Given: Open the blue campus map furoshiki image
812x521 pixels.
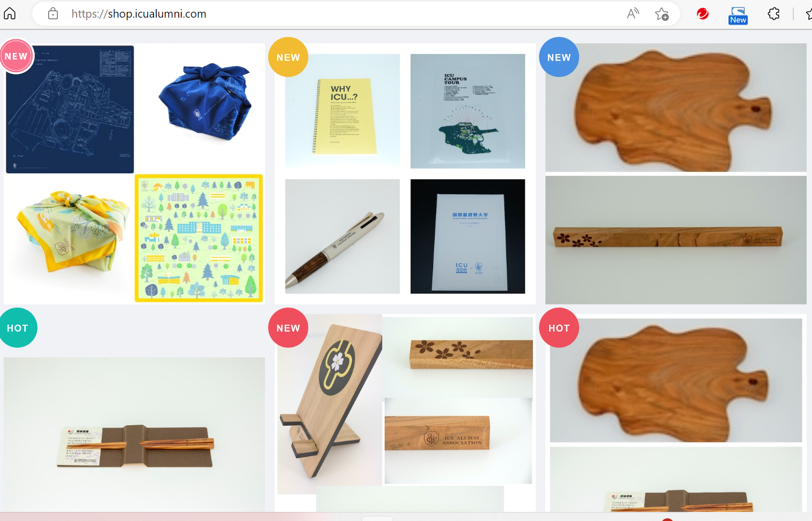Looking at the screenshot, I should coord(70,109).
